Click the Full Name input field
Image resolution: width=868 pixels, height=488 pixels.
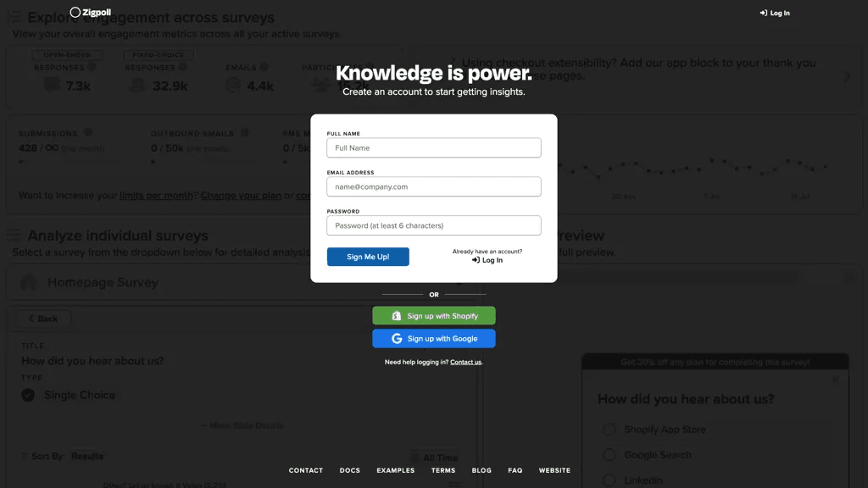click(x=434, y=147)
